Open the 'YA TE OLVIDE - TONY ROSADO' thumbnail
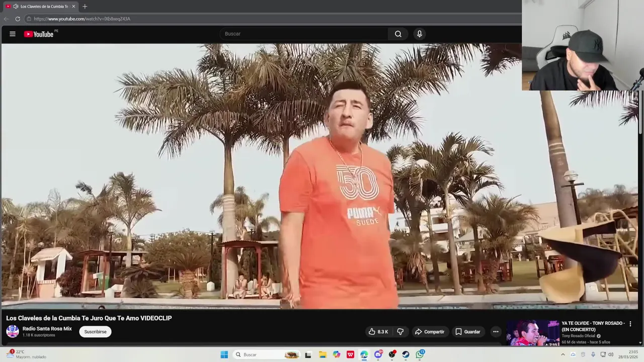 click(533, 332)
